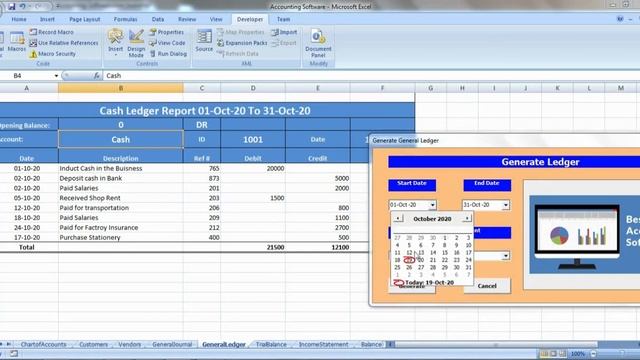
Task: Click Normal view status bar icon
Action: [x=544, y=353]
